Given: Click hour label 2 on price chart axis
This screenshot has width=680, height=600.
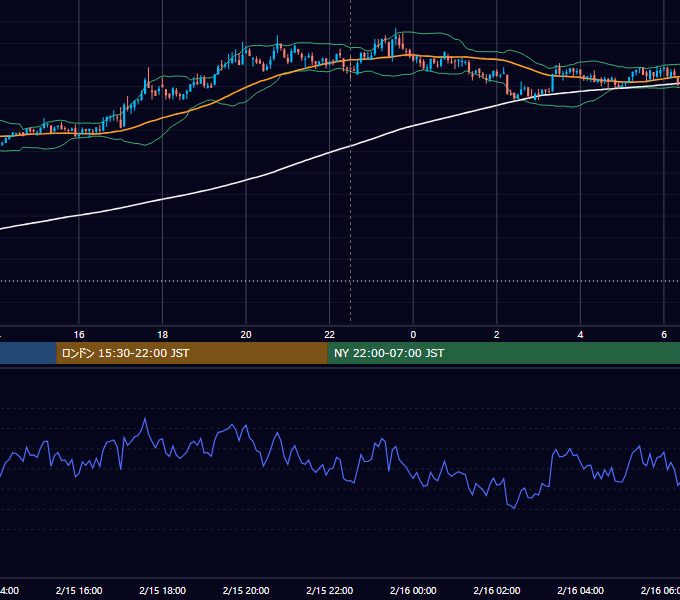Looking at the screenshot, I should (497, 335).
